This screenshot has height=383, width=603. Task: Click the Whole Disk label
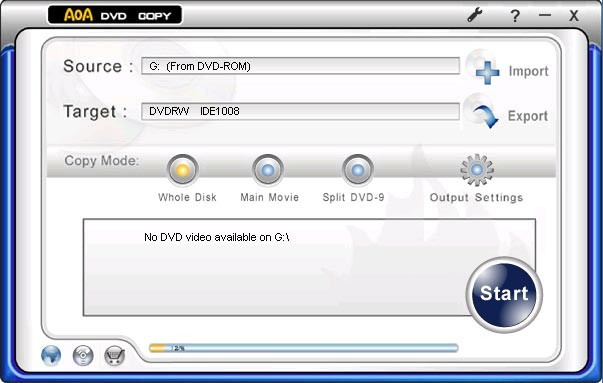tap(187, 197)
